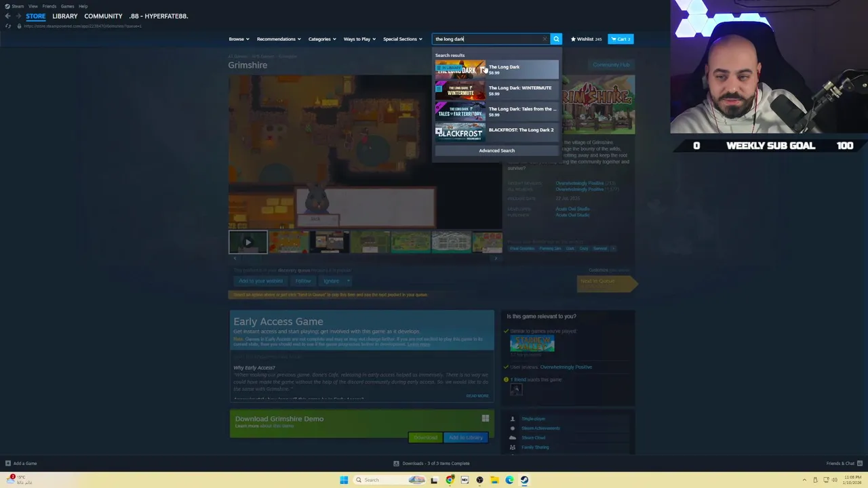Click the Download demo button
Image resolution: width=868 pixels, height=488 pixels.
pyautogui.click(x=425, y=438)
